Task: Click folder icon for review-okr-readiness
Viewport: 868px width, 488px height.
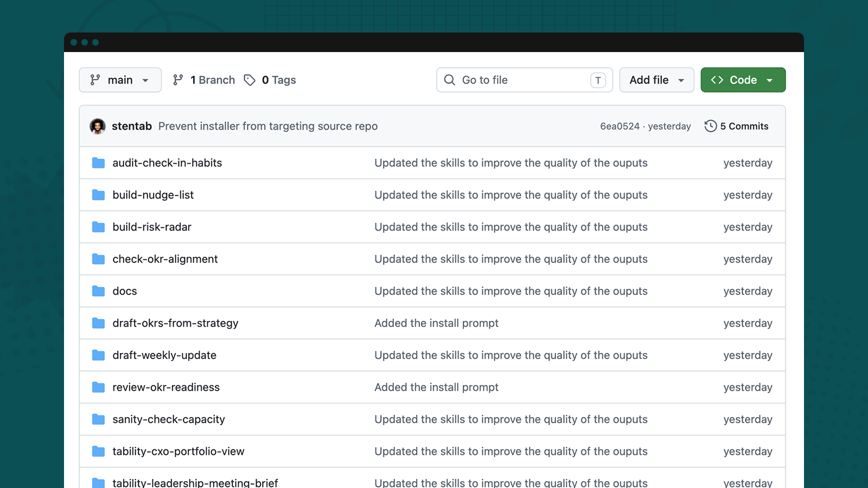Action: click(x=98, y=387)
